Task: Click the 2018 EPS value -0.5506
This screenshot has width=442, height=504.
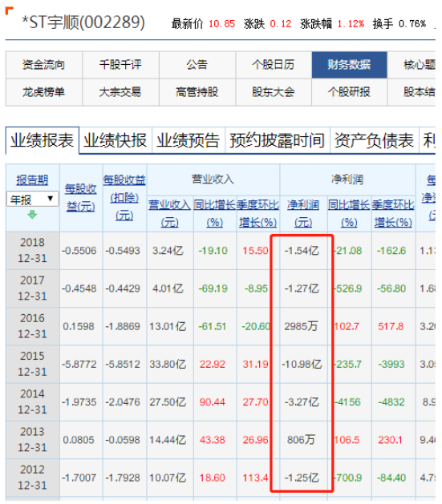Action: tap(79, 251)
